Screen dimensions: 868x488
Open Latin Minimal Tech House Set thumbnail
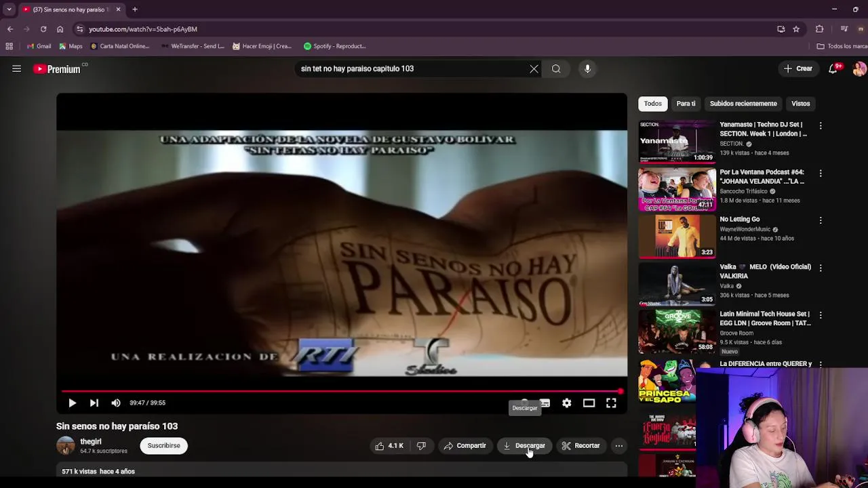pyautogui.click(x=677, y=331)
